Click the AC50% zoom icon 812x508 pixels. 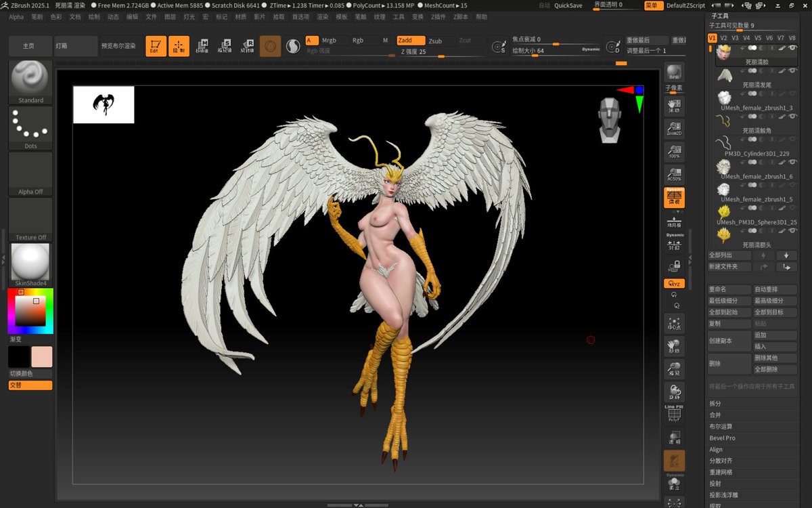674,174
